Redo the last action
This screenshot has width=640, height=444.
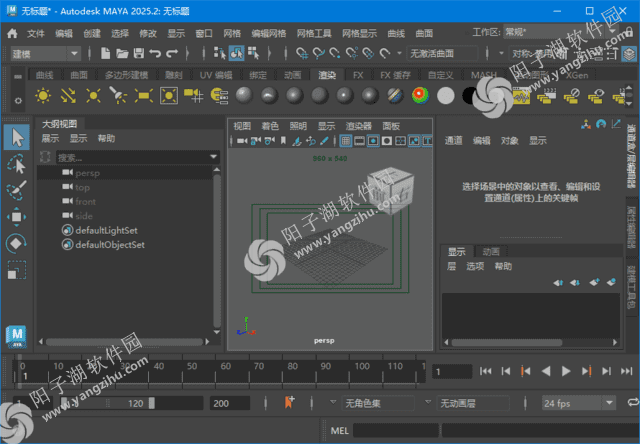[172, 53]
